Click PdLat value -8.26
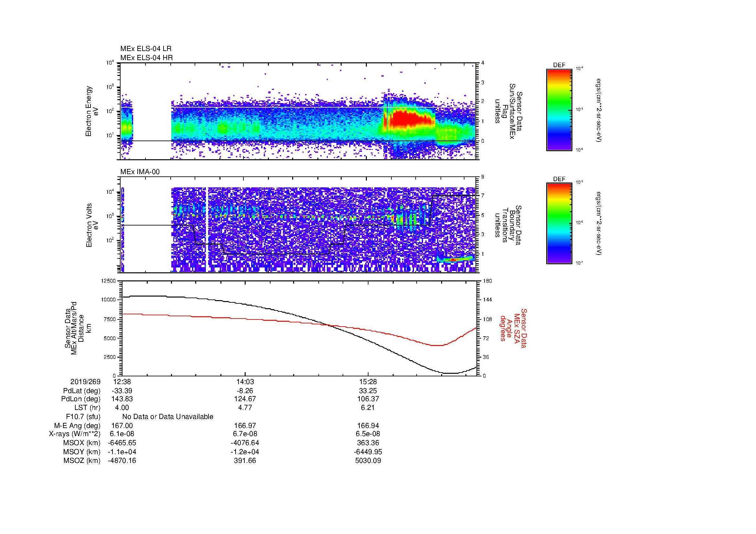Screen dimensions: 756x534 click(x=245, y=391)
